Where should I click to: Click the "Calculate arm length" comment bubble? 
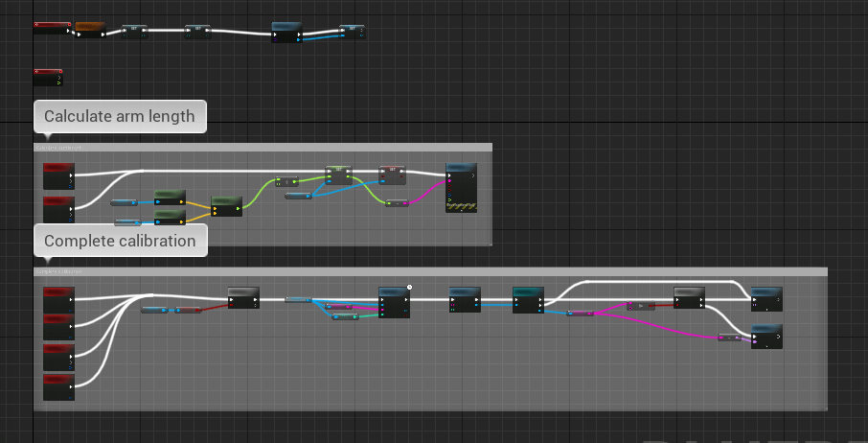click(120, 117)
